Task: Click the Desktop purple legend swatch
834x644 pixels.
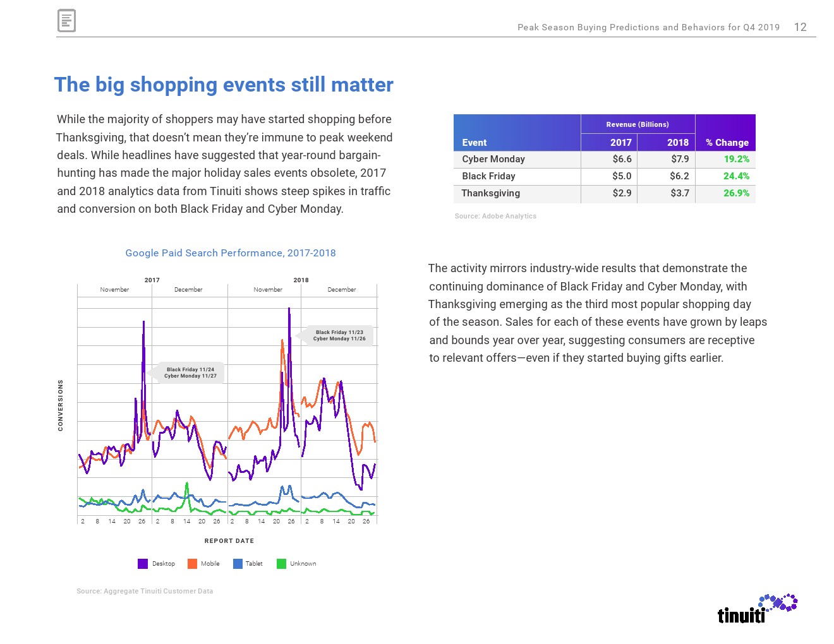Action: pyautogui.click(x=143, y=564)
